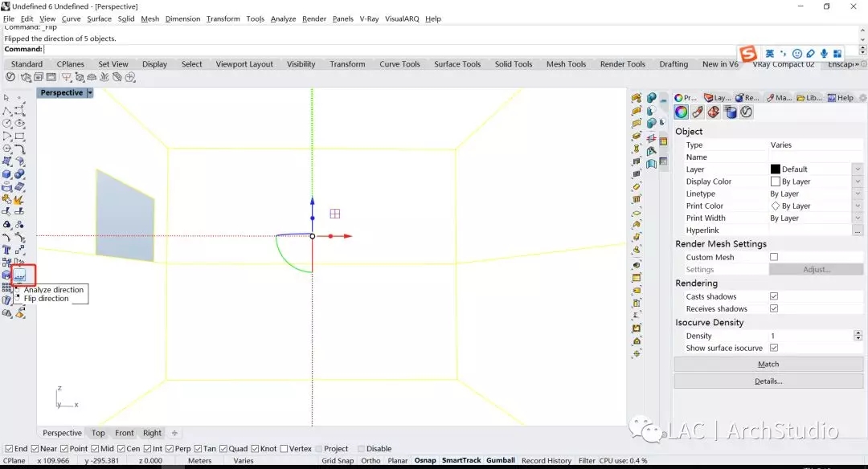Click the V-Ray logo icon in toolbar
The width and height of the screenshot is (868, 469).
[x=10, y=77]
